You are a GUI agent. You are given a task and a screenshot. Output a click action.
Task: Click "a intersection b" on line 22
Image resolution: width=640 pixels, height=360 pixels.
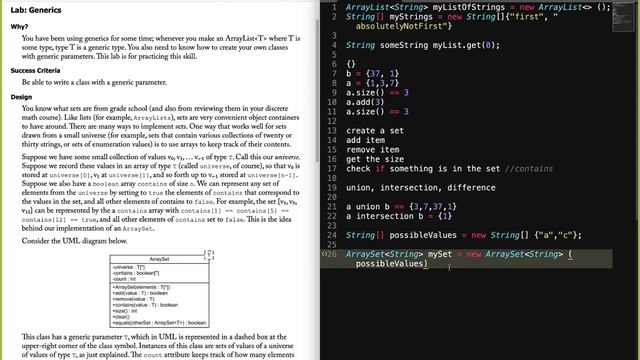point(384,216)
